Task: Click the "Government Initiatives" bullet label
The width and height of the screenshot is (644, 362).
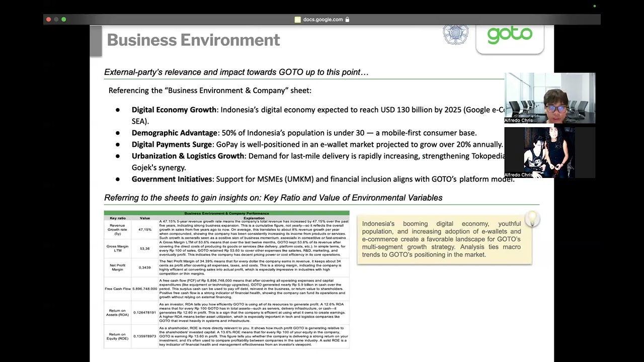Action: point(172,179)
